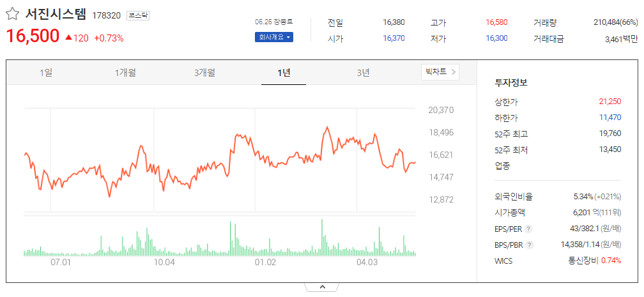Click 하한가 value 11,470
The height and width of the screenshot is (297, 644).
(610, 118)
